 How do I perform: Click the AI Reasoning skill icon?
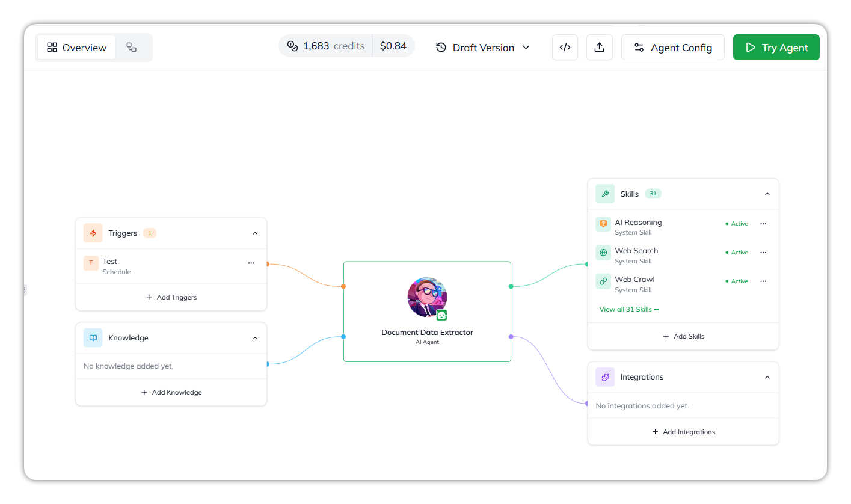click(x=603, y=224)
